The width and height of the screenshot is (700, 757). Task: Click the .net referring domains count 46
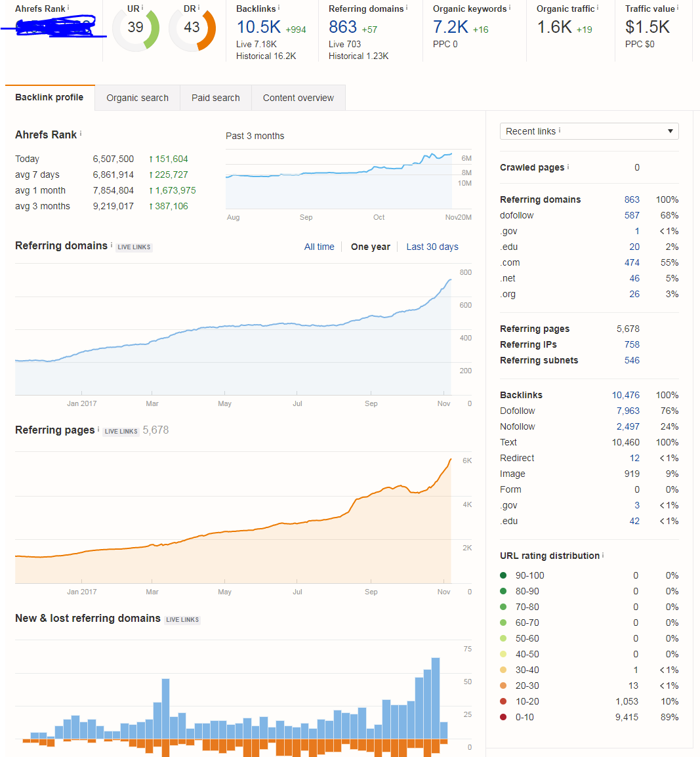coord(634,279)
